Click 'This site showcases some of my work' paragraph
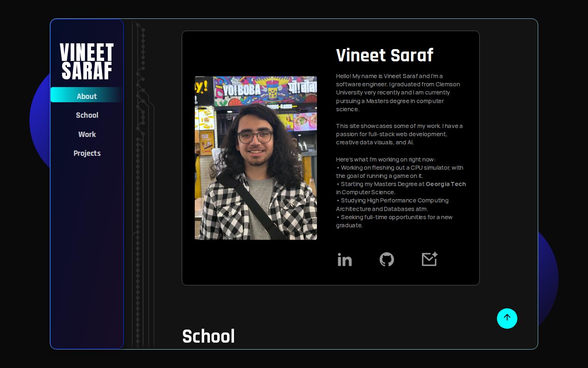This screenshot has width=588, height=368. pyautogui.click(x=399, y=134)
